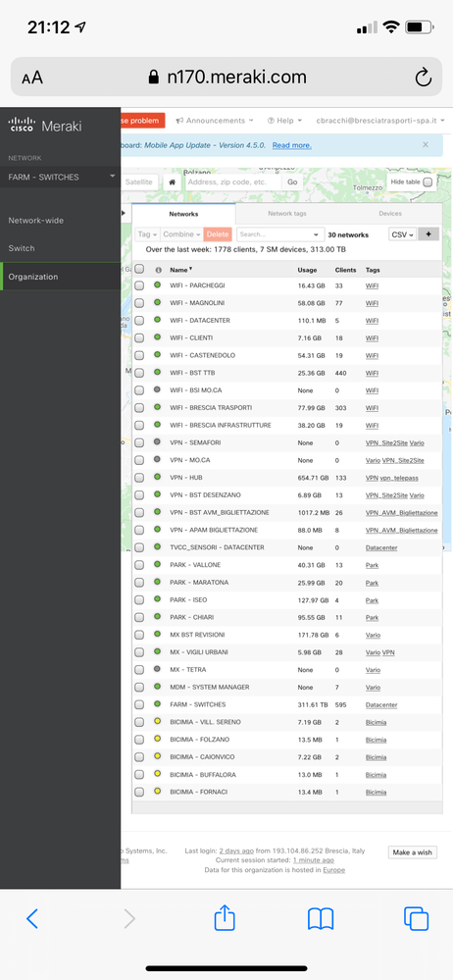Click the plus add-column button
Viewport: 453px width, 980px height.
pyautogui.click(x=428, y=234)
